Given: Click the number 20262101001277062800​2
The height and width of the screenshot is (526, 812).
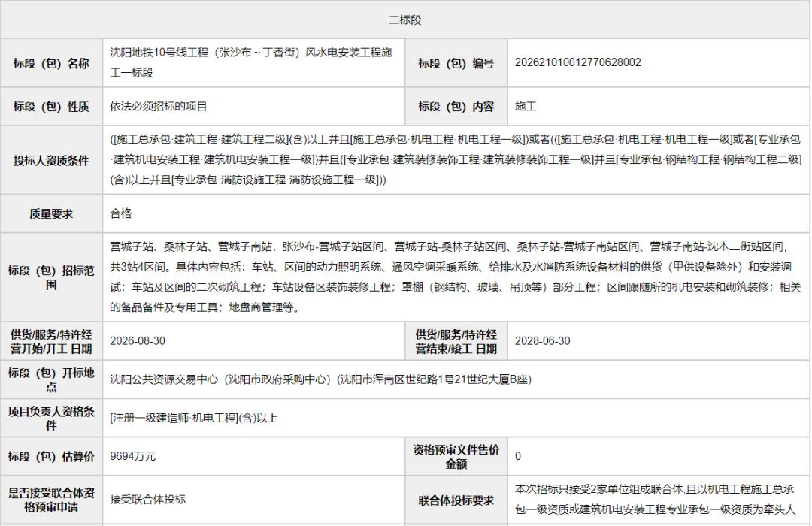Looking at the screenshot, I should coord(577,62).
